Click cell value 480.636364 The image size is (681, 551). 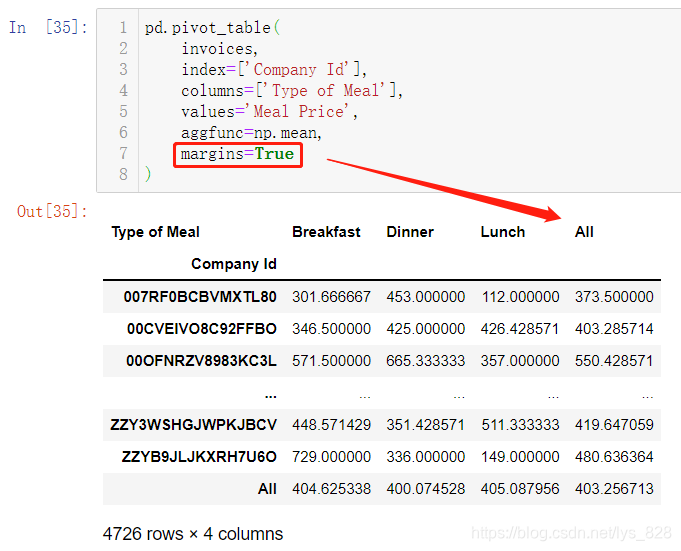(x=614, y=457)
